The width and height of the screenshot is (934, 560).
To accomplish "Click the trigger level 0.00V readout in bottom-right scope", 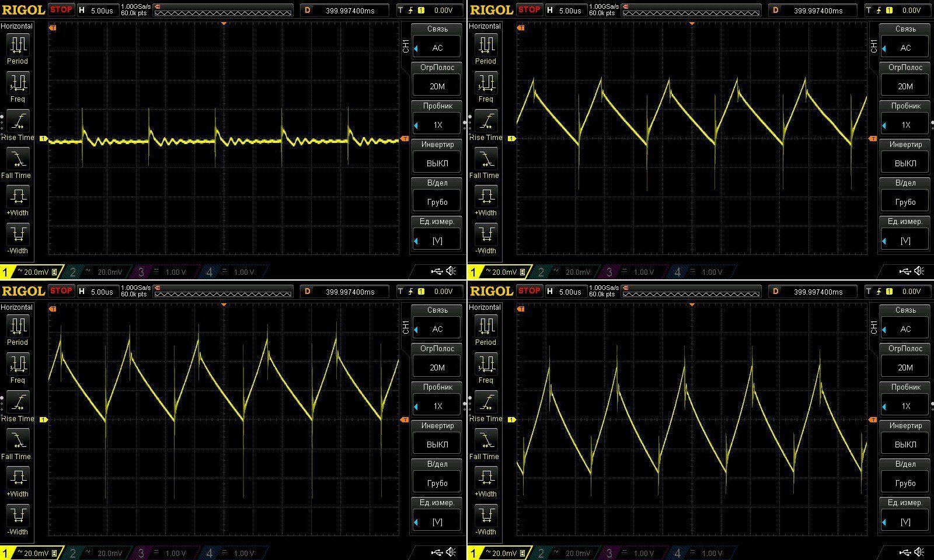I will [911, 291].
